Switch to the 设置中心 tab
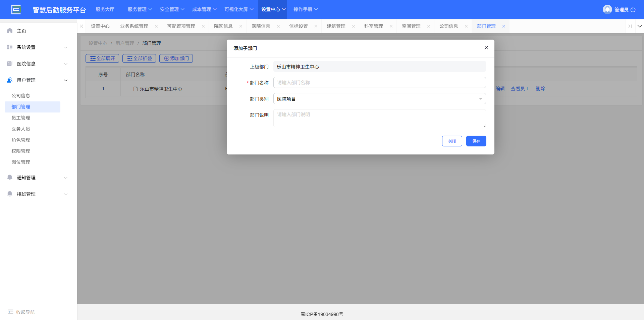 click(100, 26)
